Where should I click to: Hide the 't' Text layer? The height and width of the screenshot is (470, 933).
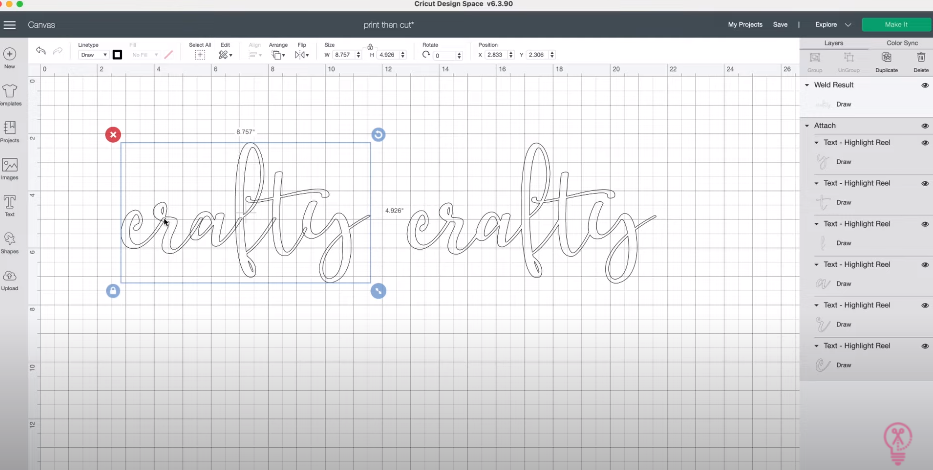click(925, 183)
